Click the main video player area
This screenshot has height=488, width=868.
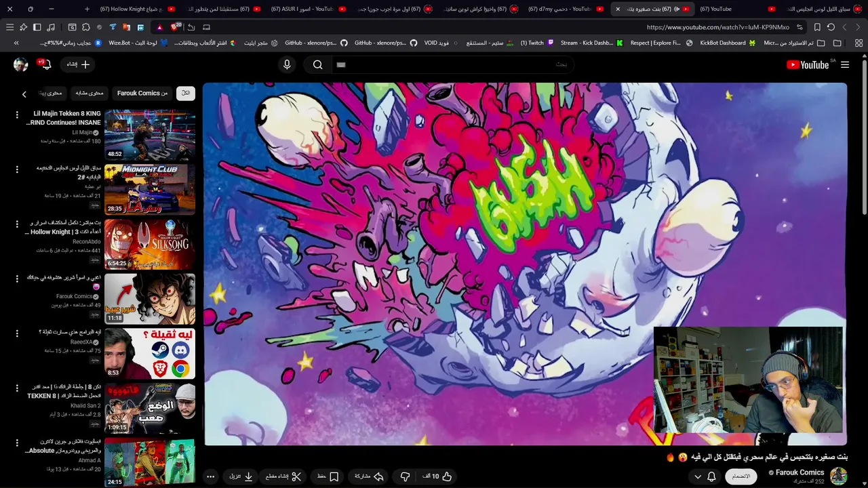tap(526, 264)
